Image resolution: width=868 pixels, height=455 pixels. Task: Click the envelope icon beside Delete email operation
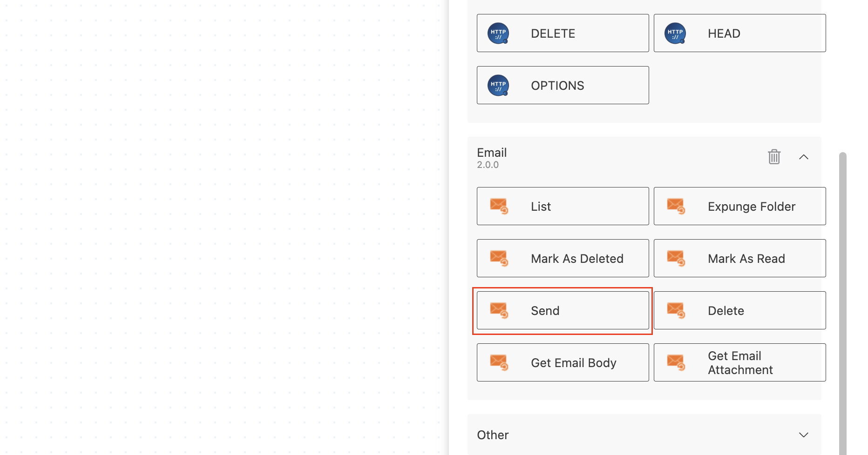click(x=676, y=310)
